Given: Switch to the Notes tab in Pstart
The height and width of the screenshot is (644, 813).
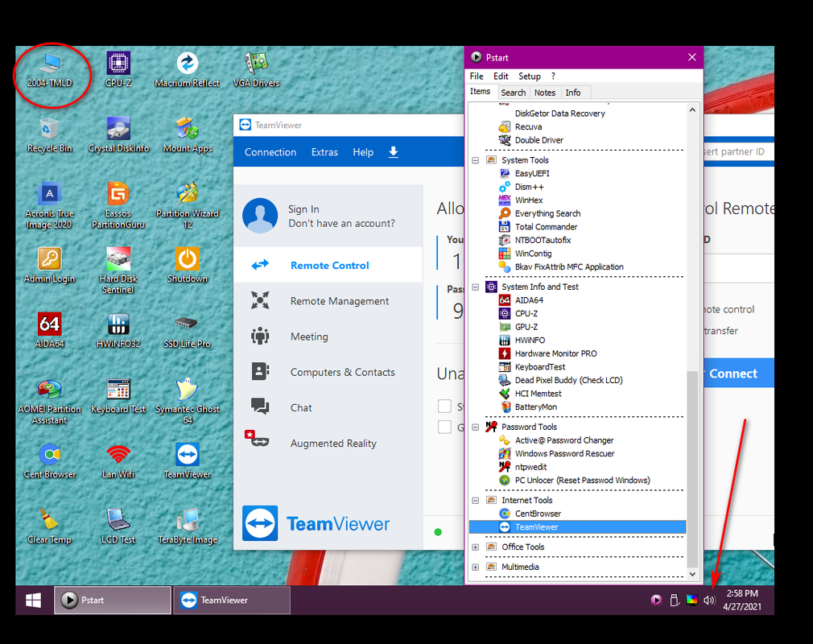Looking at the screenshot, I should click(x=544, y=93).
